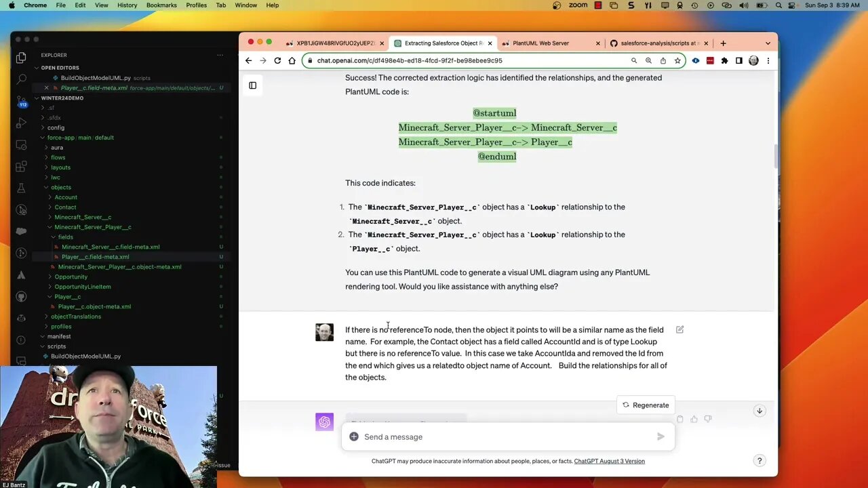
Task: Open the History menu
Action: click(x=127, y=5)
